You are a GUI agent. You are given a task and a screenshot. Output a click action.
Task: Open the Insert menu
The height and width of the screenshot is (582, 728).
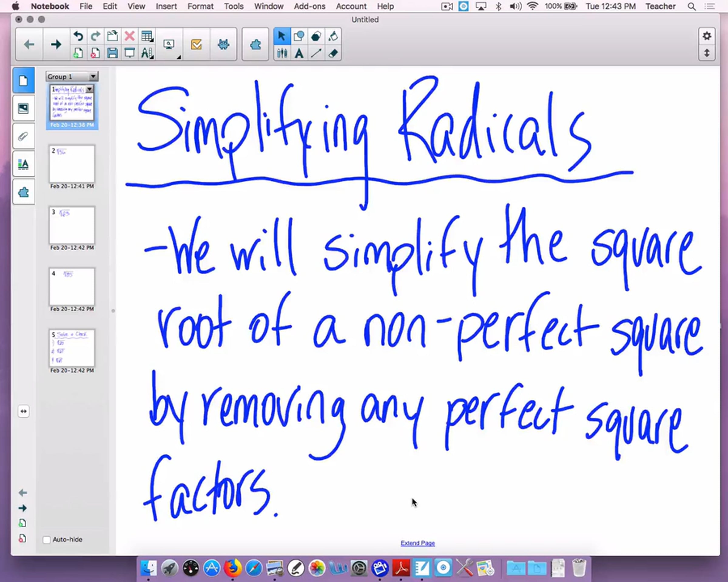[166, 6]
